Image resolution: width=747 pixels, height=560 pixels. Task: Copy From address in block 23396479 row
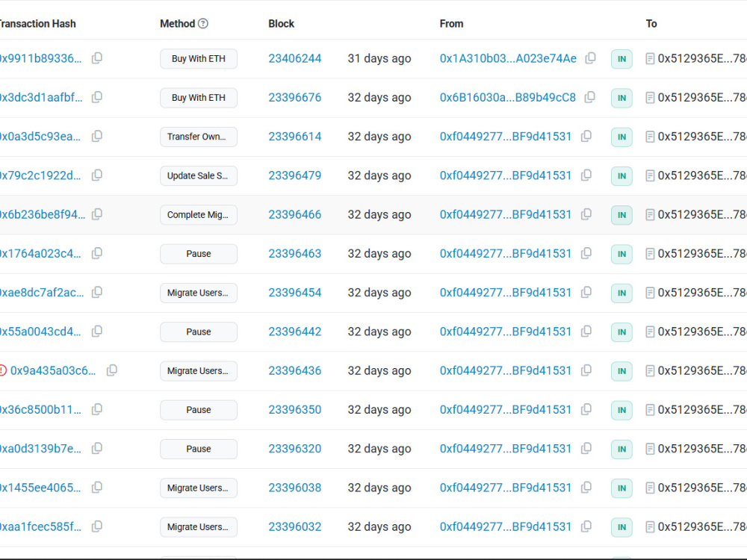coord(586,175)
